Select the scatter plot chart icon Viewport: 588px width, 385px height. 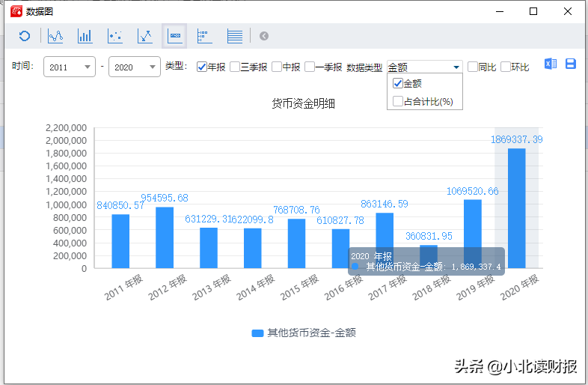click(x=115, y=36)
